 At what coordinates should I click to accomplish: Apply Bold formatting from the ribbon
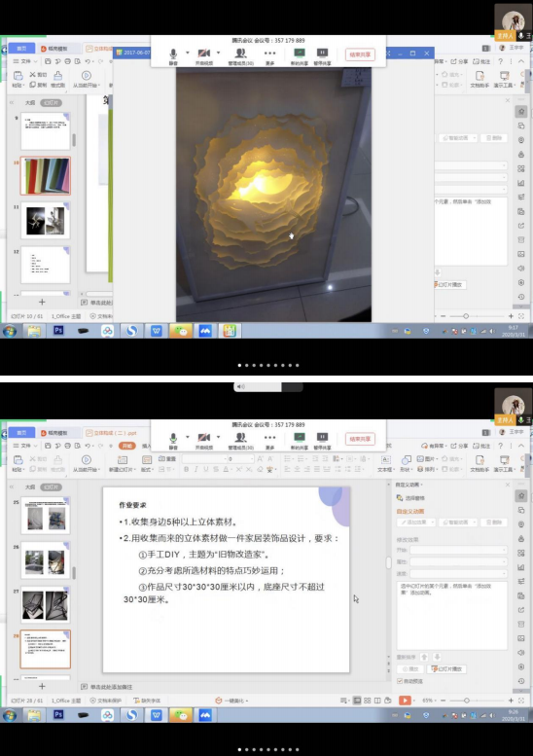186,469
